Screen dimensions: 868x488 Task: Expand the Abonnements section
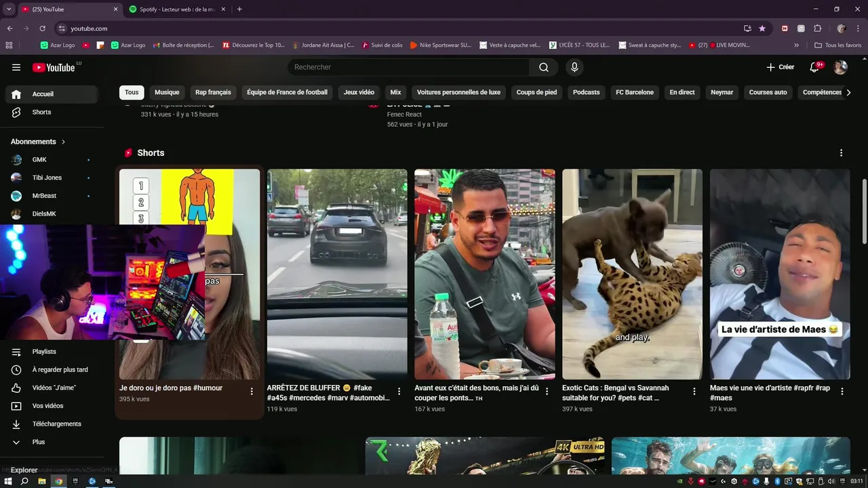[x=38, y=142]
